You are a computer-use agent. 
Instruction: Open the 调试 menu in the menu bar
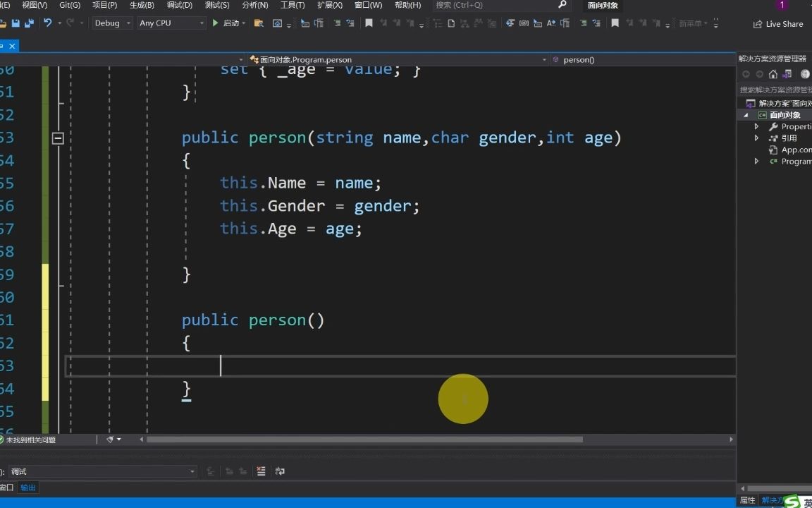coord(180,5)
